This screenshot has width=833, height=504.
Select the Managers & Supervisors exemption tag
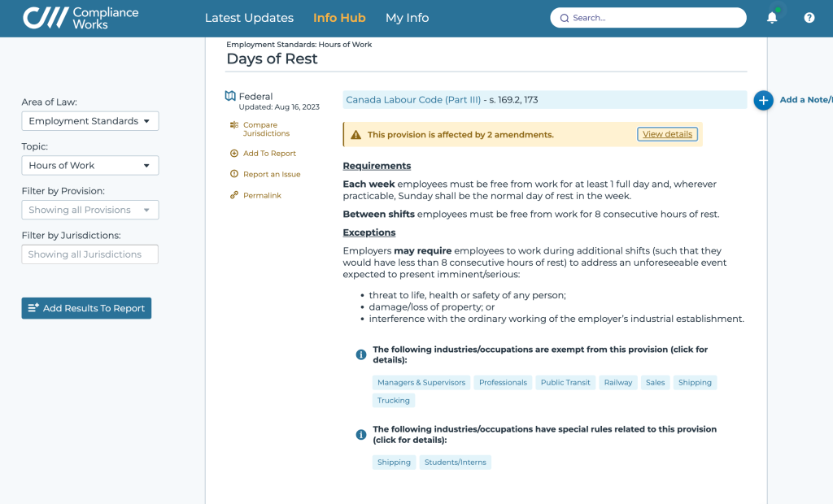tap(421, 382)
